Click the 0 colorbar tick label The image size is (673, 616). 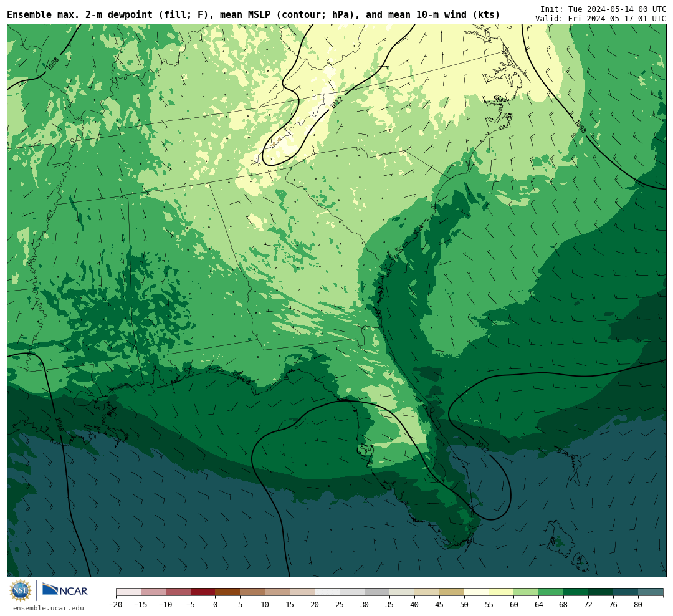(x=216, y=605)
